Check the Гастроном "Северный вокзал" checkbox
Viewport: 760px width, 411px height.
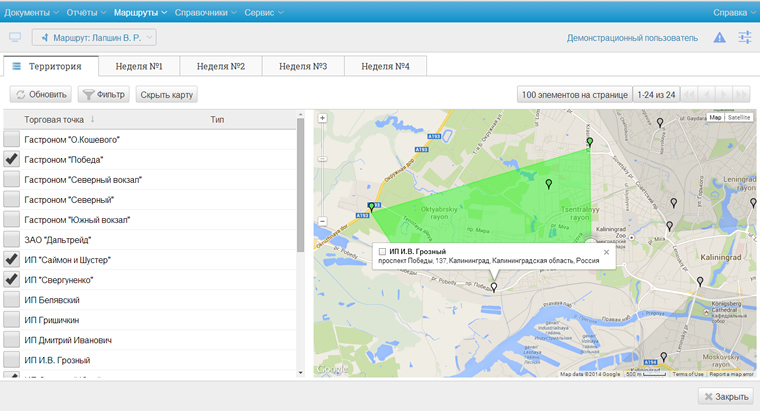(12, 179)
